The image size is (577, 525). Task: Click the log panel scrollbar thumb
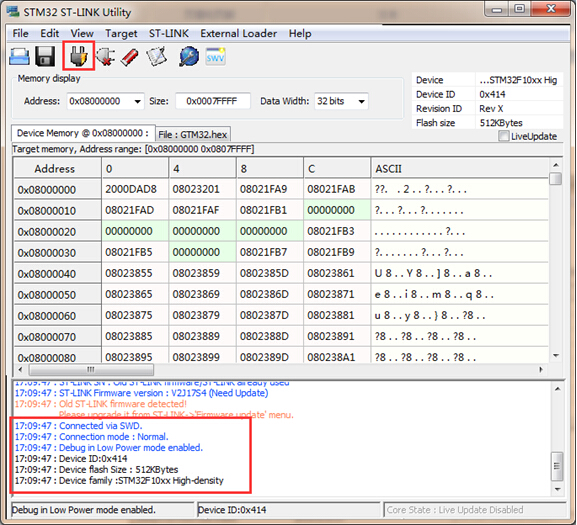click(557, 466)
